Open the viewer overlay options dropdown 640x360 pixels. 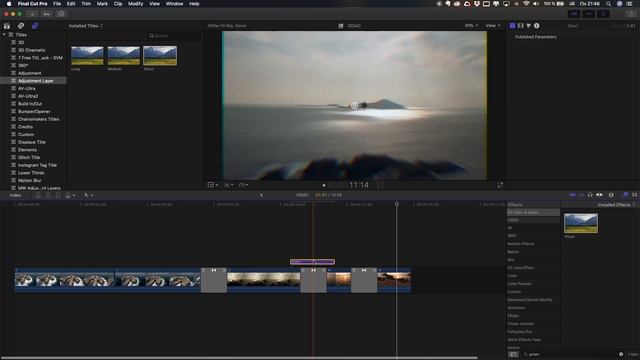(x=213, y=185)
